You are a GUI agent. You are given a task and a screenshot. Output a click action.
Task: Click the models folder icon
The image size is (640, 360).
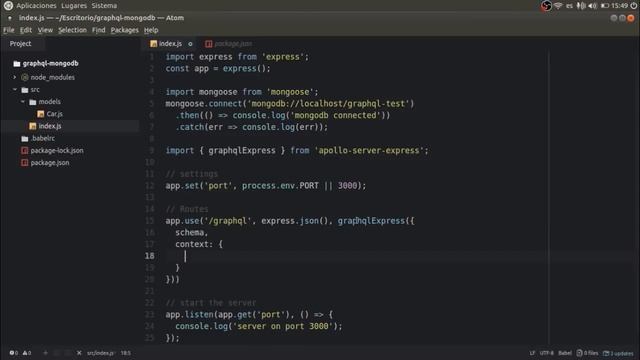click(33, 102)
